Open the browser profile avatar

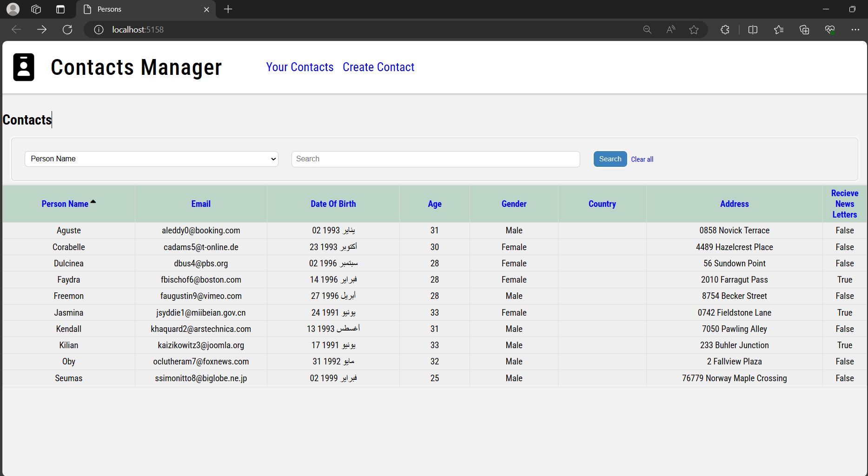[13, 9]
